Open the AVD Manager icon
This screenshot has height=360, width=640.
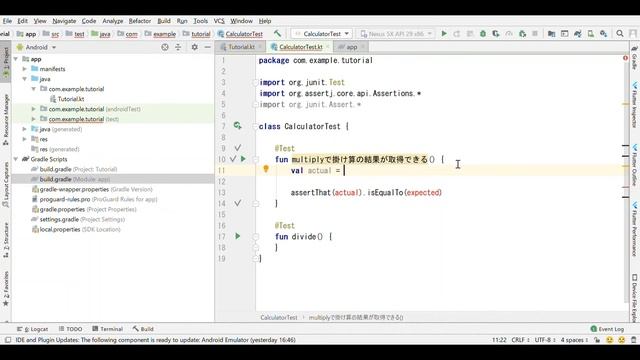pyautogui.click(x=591, y=33)
